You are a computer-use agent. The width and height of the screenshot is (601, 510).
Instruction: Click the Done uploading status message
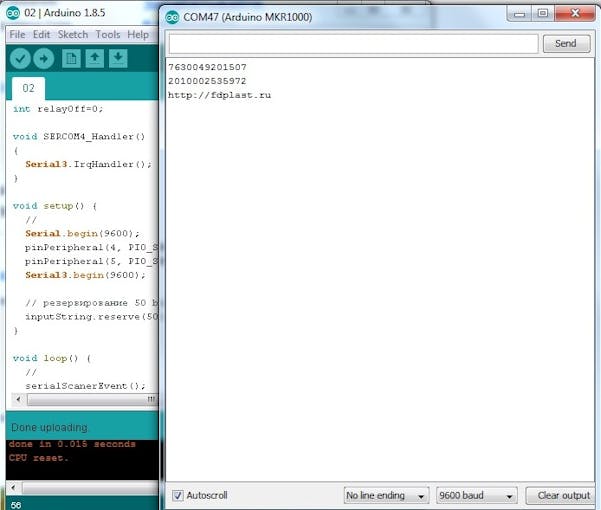click(x=49, y=427)
